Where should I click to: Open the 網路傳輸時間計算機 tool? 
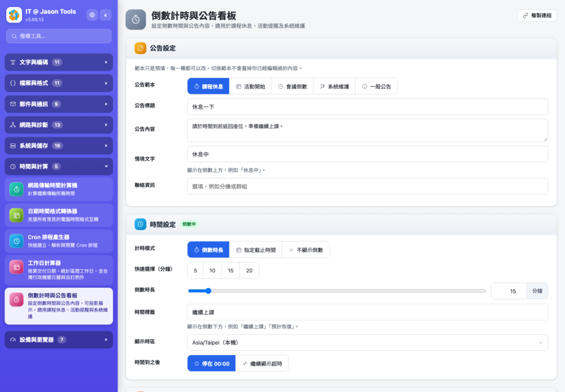58,189
